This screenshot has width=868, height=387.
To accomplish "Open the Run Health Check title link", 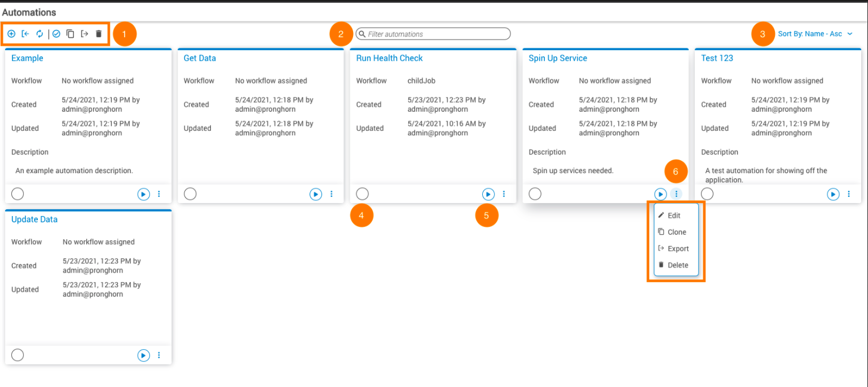I will [389, 58].
